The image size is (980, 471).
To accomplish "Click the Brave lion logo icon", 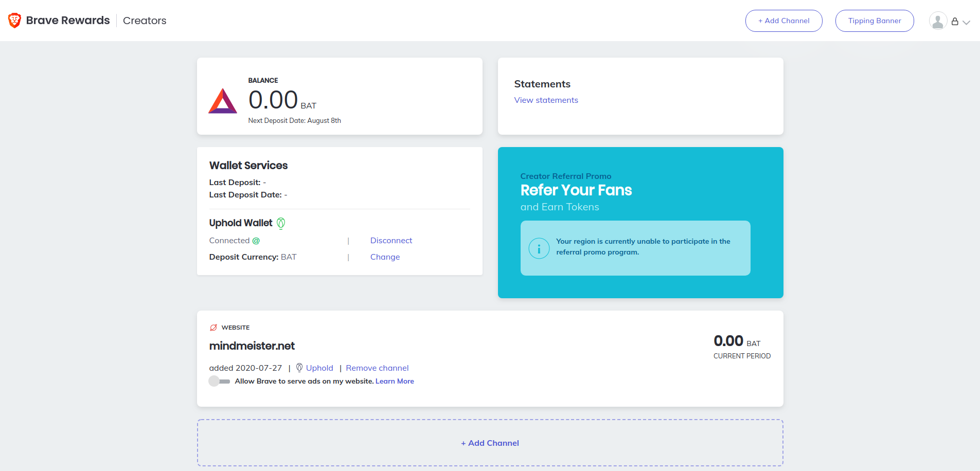I will [x=14, y=21].
